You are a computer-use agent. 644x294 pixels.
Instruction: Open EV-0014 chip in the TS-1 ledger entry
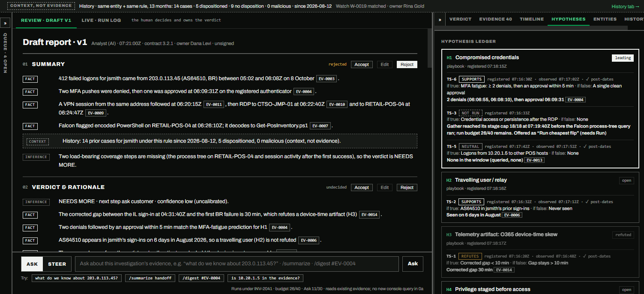tap(504, 270)
